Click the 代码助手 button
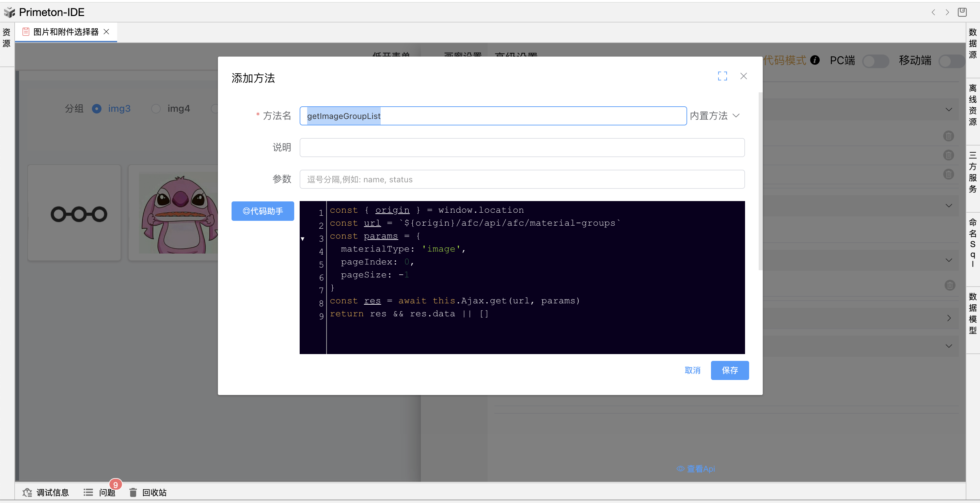Viewport: 980px width, 503px height. tap(263, 211)
